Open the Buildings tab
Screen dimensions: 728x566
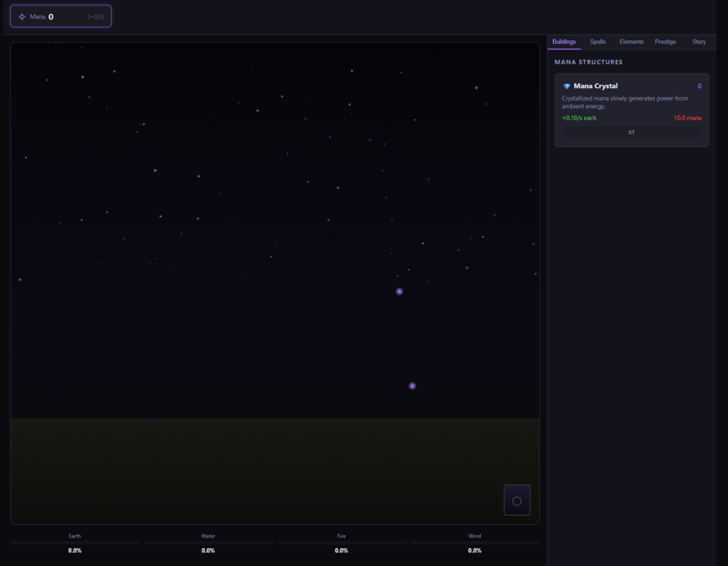click(564, 42)
